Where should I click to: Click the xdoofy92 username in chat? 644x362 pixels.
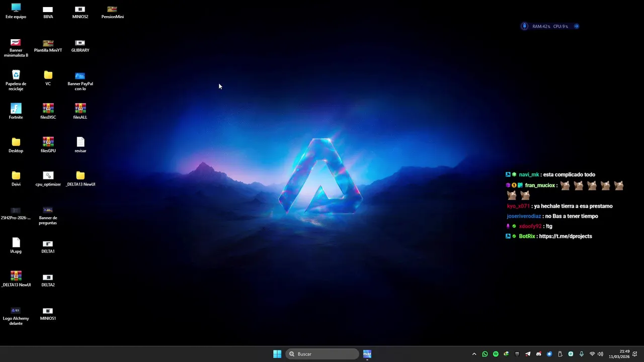pyautogui.click(x=530, y=226)
